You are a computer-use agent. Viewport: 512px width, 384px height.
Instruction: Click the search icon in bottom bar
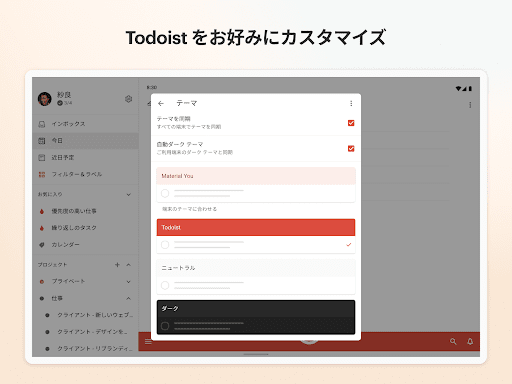(453, 341)
